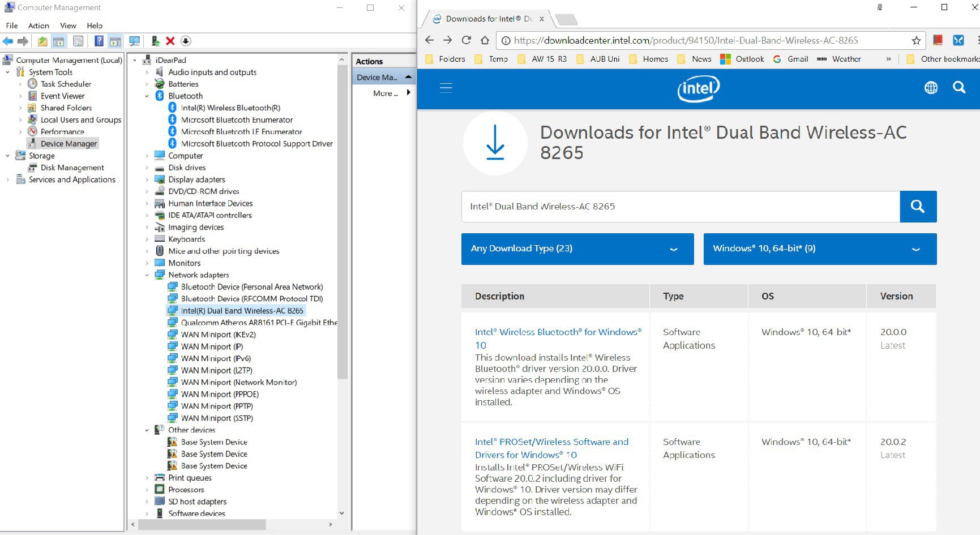Select WAN Miniport (PPPOE) entry
This screenshot has height=535, width=980.
220,394
